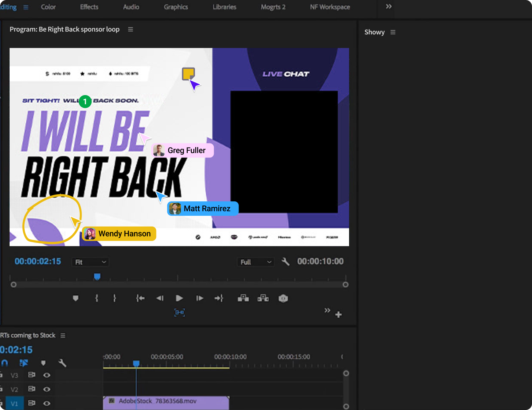Add a marker from Program monitor controls

pyautogui.click(x=75, y=298)
